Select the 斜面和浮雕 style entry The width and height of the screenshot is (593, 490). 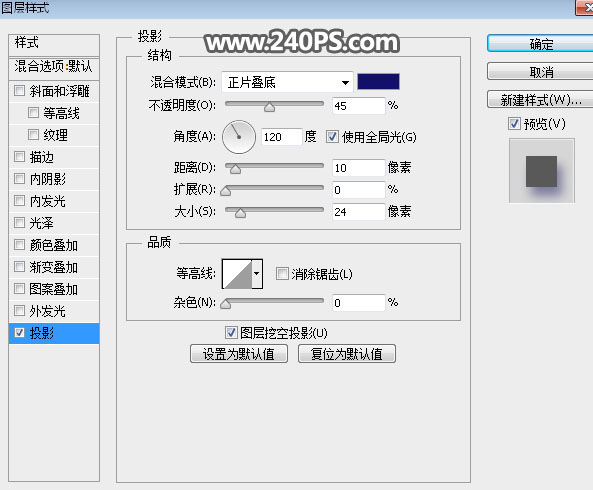59,91
